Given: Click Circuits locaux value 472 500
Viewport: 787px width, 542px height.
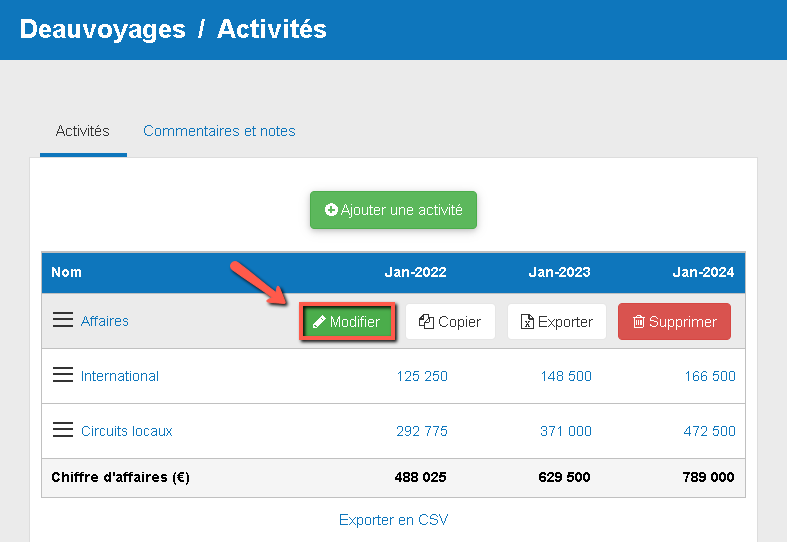Looking at the screenshot, I should [x=709, y=431].
